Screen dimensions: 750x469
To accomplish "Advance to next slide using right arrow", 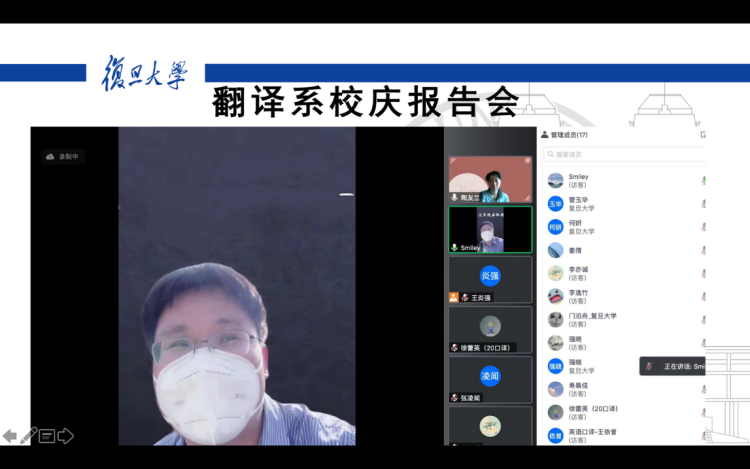I will click(66, 436).
